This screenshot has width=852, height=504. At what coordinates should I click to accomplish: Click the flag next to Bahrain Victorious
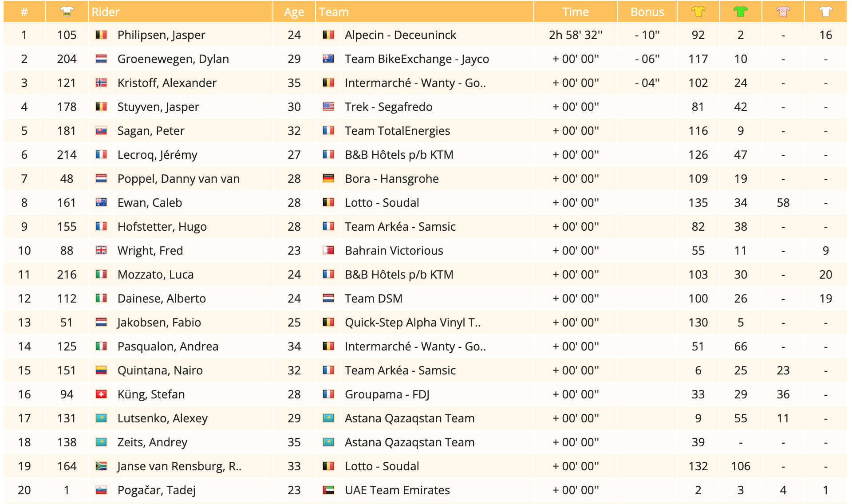[x=328, y=251]
